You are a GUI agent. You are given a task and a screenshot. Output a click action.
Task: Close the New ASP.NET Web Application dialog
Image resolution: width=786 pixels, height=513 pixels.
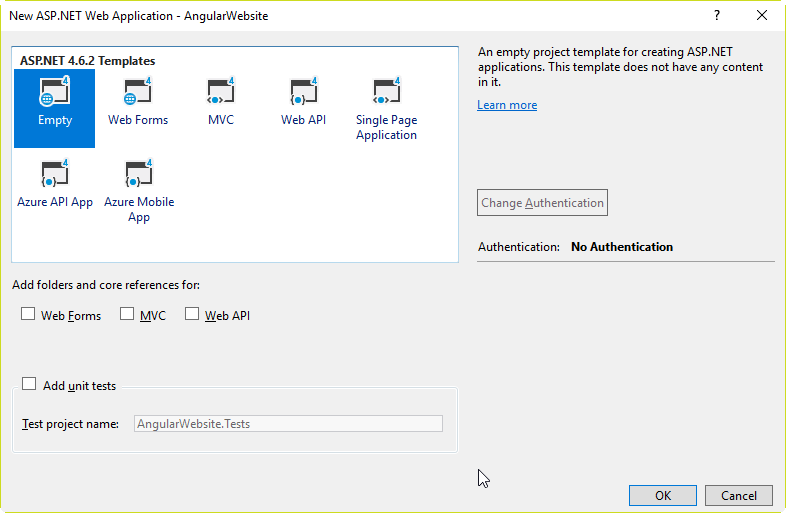coord(762,16)
